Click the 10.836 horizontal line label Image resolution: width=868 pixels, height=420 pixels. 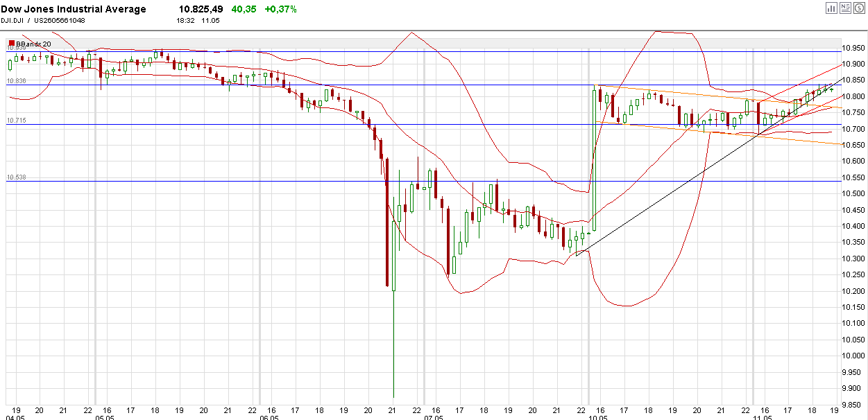tap(17, 81)
